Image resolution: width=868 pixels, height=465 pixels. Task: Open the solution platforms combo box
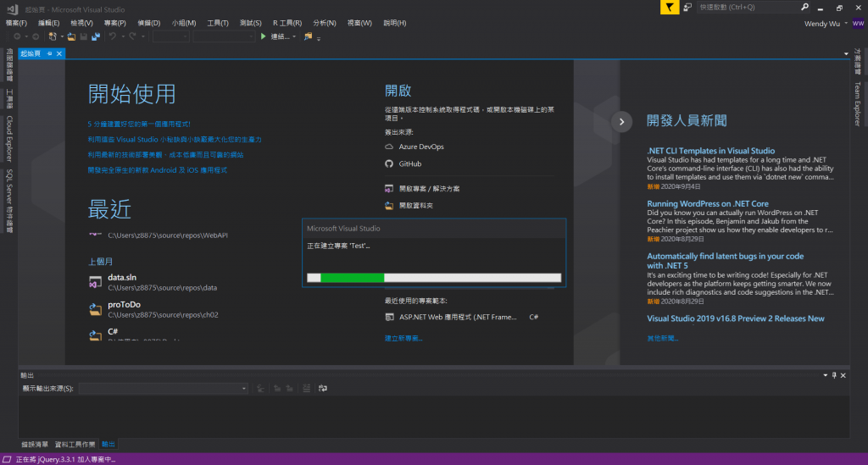[x=223, y=36]
